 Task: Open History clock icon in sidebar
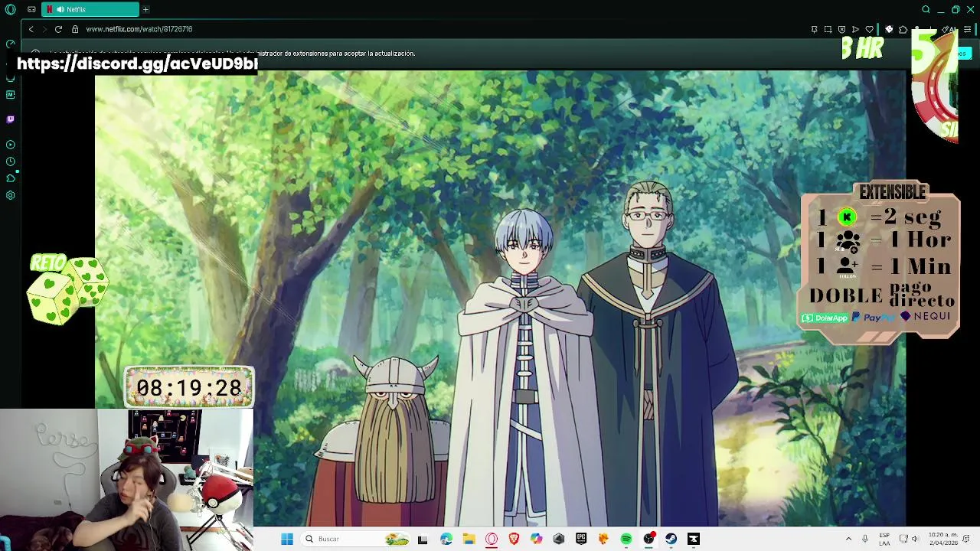(x=10, y=161)
